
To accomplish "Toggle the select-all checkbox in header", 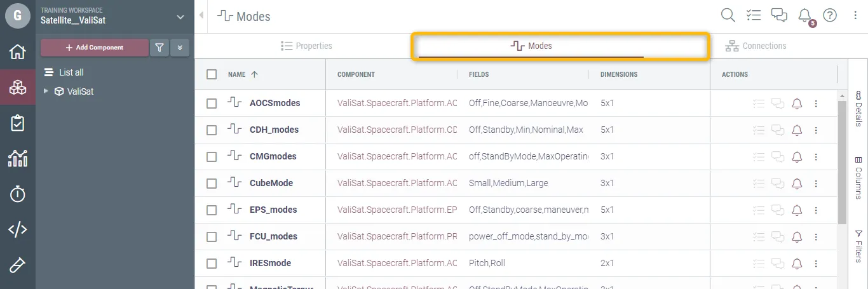I will tap(212, 74).
